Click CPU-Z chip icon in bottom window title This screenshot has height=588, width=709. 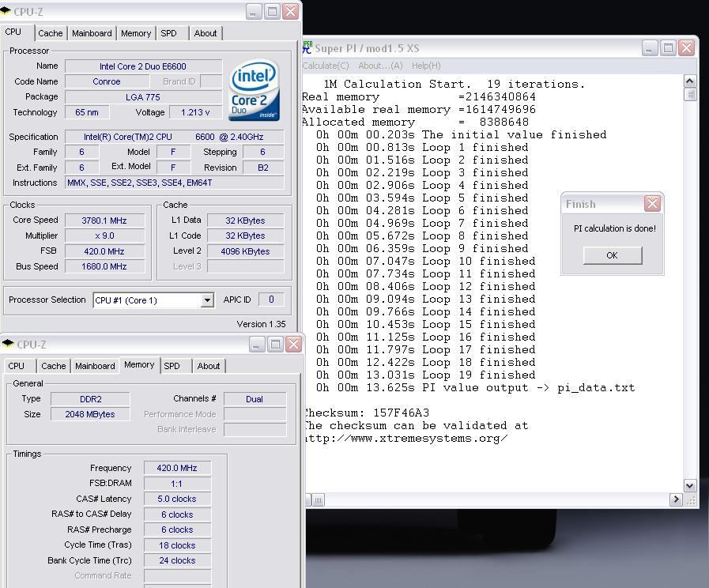8,344
